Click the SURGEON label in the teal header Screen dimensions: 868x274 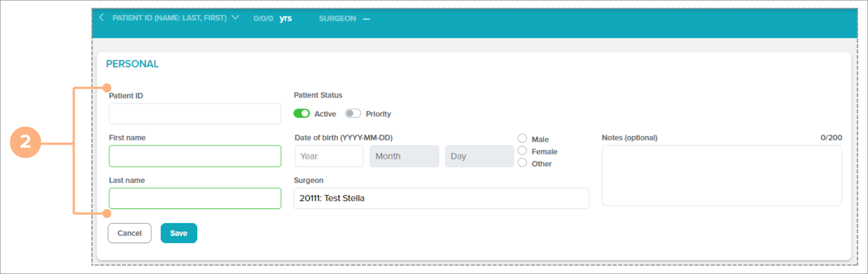[x=337, y=18]
